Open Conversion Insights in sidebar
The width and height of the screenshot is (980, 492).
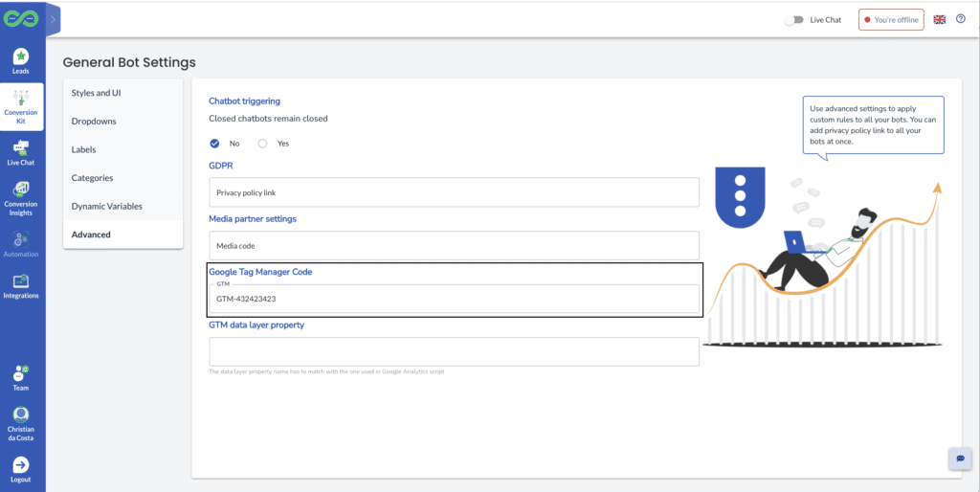tap(21, 199)
